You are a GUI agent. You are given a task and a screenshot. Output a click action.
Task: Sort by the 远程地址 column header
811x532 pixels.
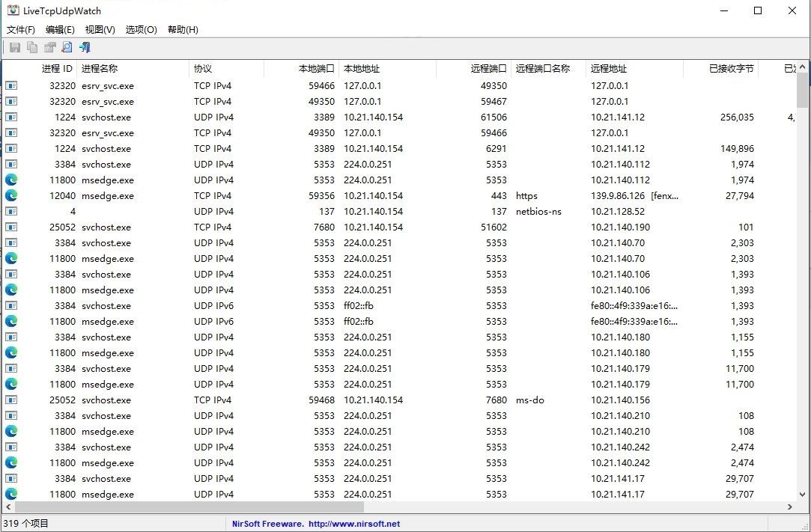(x=608, y=69)
